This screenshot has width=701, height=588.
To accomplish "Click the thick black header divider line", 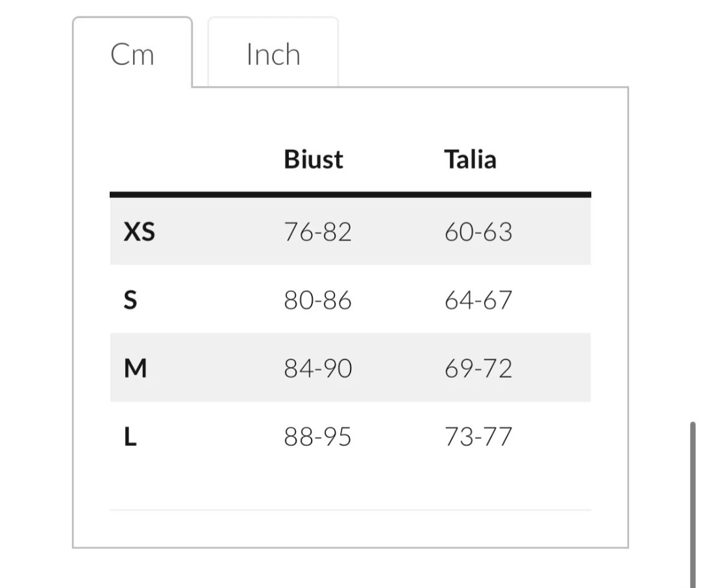I will (350, 194).
